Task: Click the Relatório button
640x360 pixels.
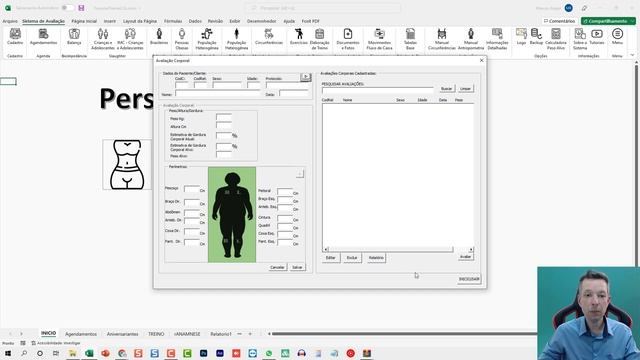Action: pos(376,258)
